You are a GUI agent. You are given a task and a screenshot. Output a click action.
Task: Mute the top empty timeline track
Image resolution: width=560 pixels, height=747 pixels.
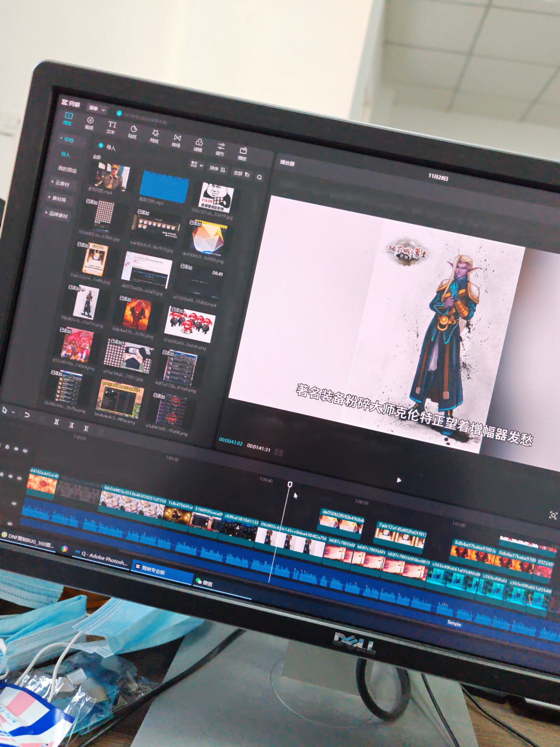click(25, 451)
